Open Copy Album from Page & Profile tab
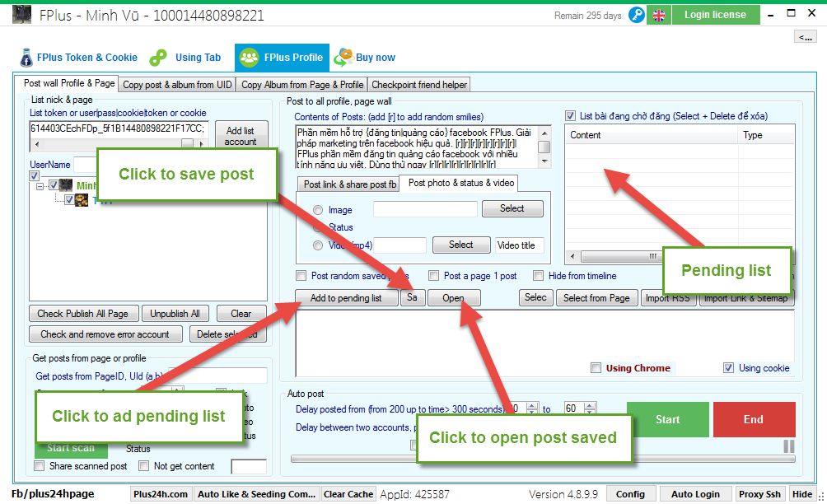 pyautogui.click(x=302, y=85)
